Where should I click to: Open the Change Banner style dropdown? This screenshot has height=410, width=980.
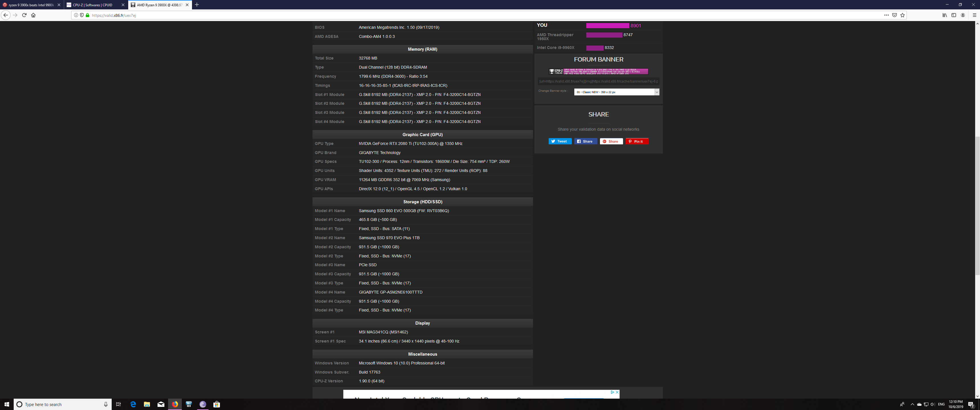click(616, 92)
